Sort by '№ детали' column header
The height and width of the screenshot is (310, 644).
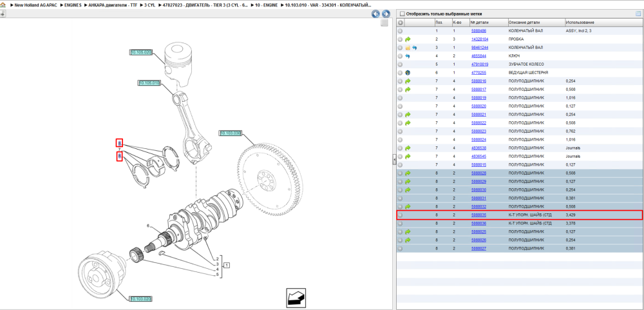pyautogui.click(x=479, y=22)
